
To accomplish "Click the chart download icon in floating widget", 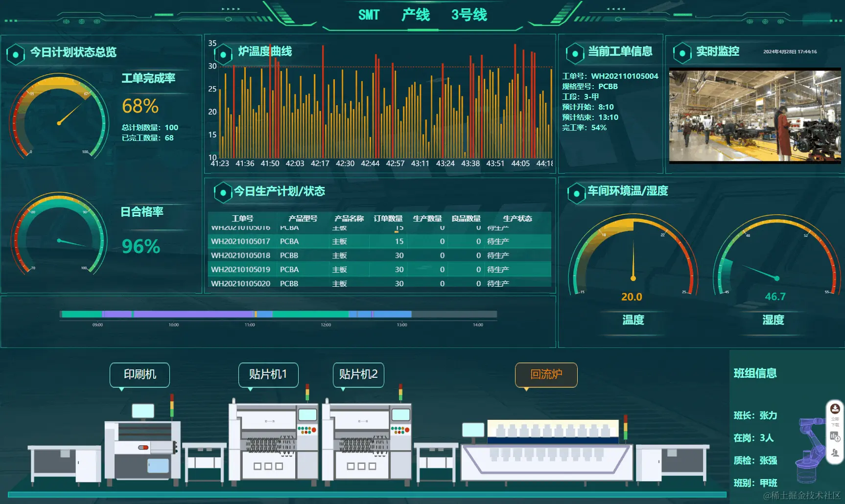I will coord(835,436).
